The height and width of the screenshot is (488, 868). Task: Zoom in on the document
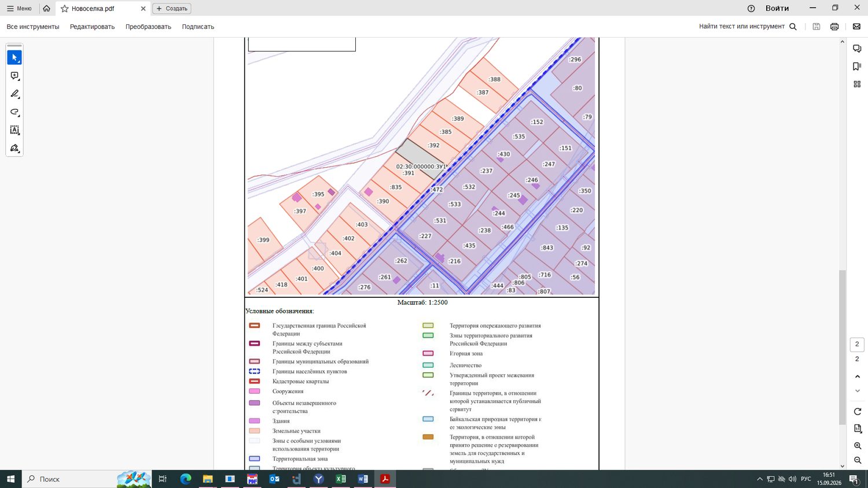point(857,446)
